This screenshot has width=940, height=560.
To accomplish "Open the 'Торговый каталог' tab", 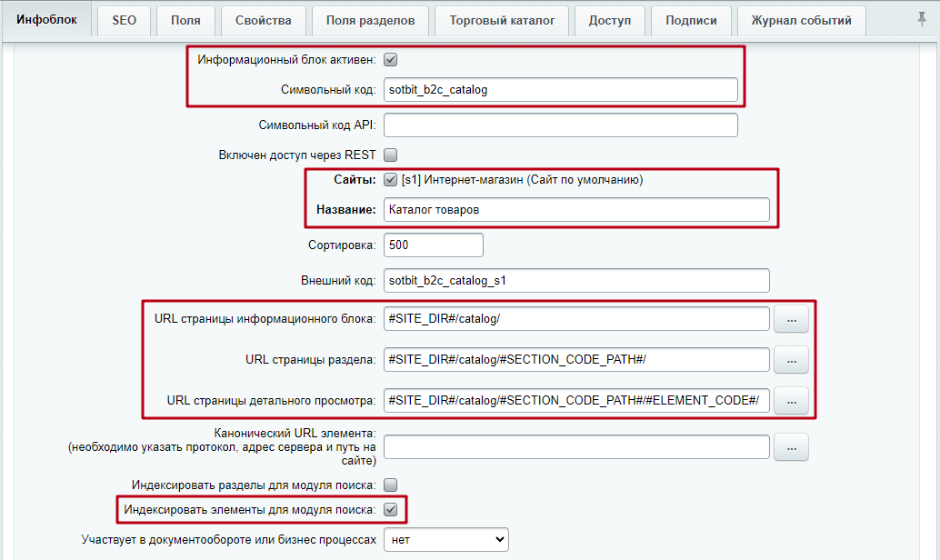I will coord(502,20).
